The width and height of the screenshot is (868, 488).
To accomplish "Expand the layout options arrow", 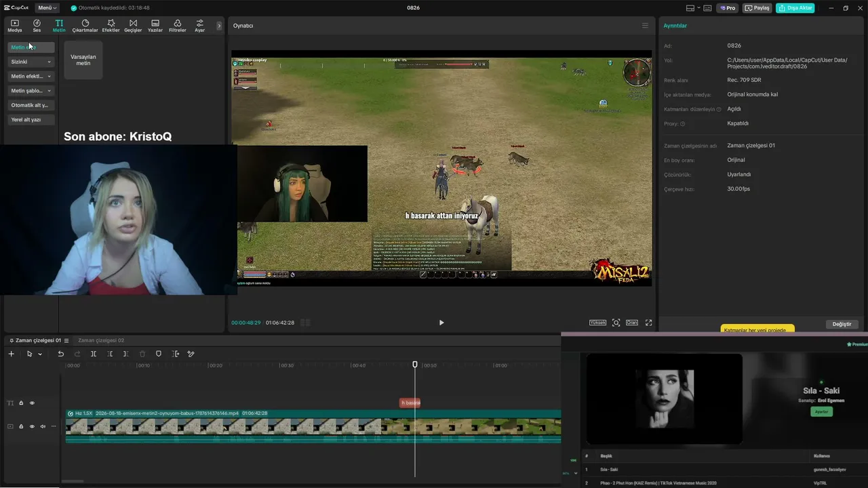I will tap(698, 8).
